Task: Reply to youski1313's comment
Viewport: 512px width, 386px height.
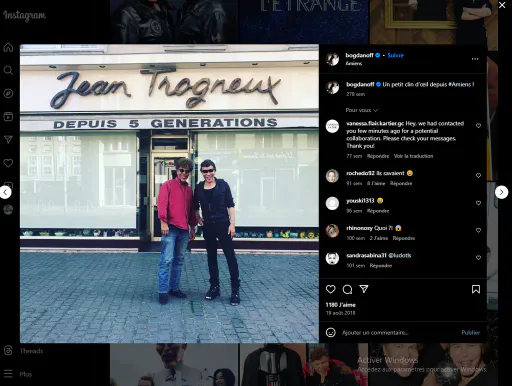Action: click(x=378, y=211)
